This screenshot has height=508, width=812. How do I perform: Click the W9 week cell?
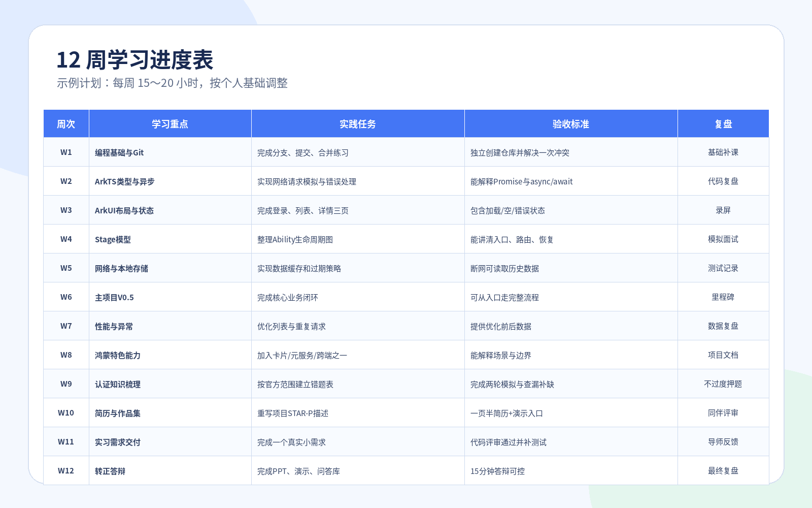66,384
